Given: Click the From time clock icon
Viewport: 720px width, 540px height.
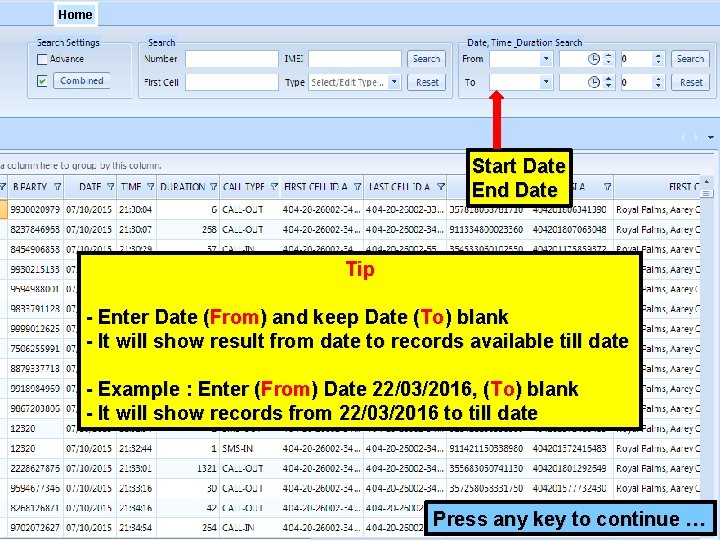Looking at the screenshot, I should tap(594, 59).
